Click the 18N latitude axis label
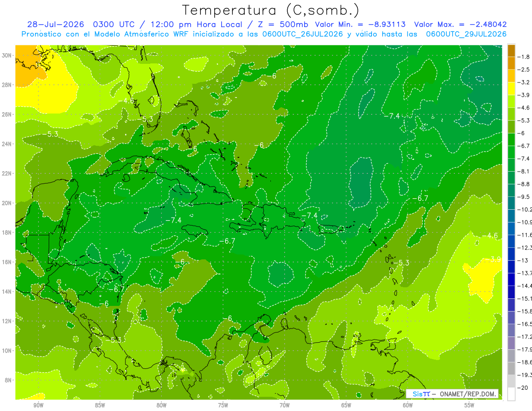The height and width of the screenshot is (411, 532). (8, 232)
